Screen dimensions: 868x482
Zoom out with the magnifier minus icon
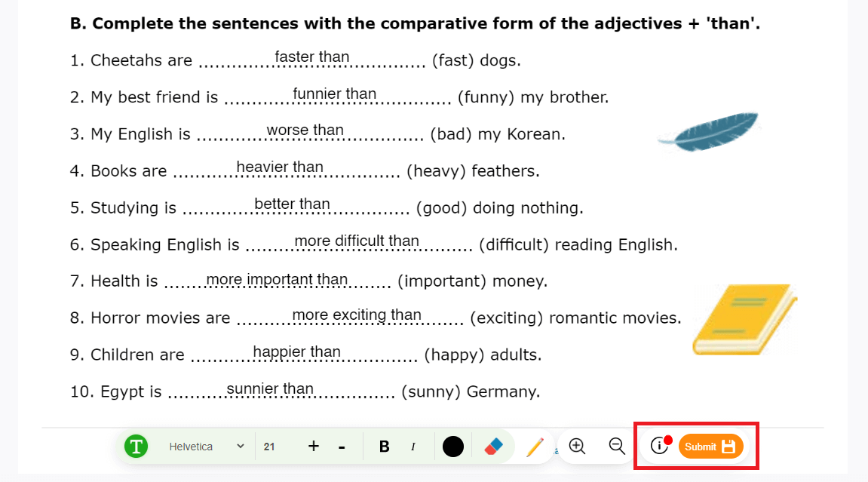tap(616, 447)
